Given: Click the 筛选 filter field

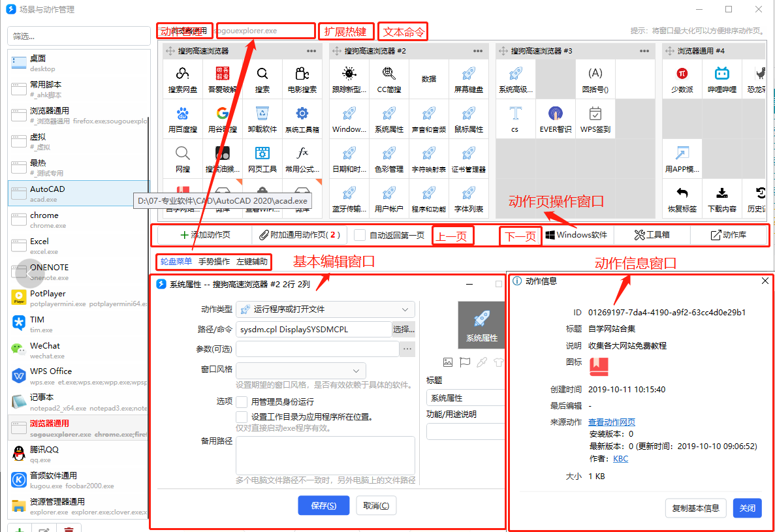Looking at the screenshot, I should [x=79, y=36].
